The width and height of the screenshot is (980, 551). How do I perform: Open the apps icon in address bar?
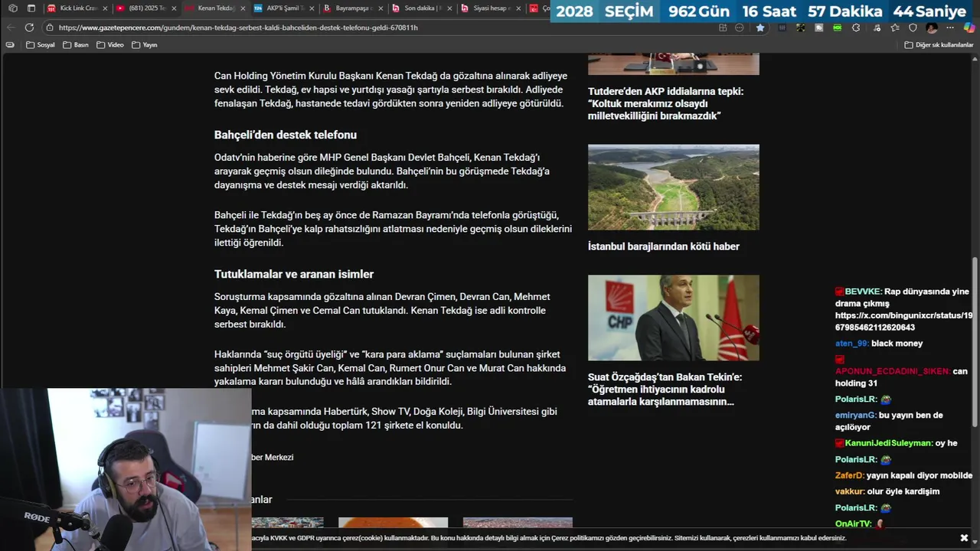[723, 28]
